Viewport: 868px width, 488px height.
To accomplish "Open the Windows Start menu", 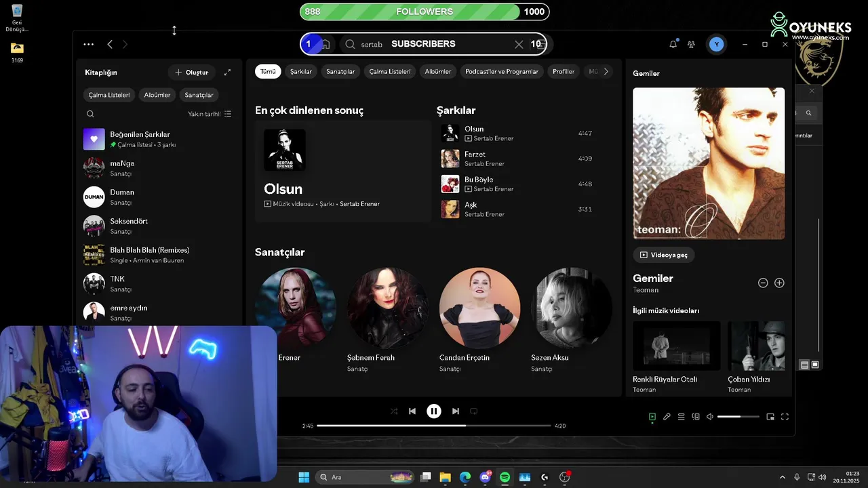I will pos(304,477).
